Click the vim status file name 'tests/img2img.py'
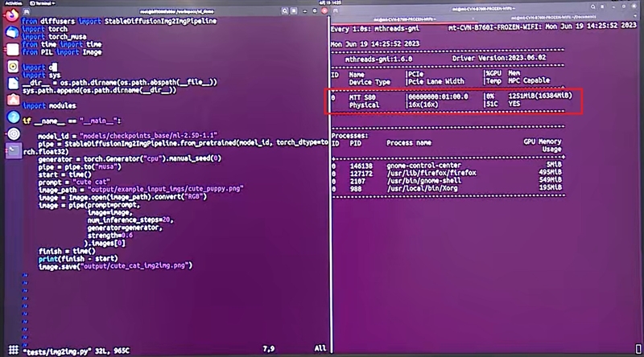Viewport: 644px width, 357px height. (57, 351)
